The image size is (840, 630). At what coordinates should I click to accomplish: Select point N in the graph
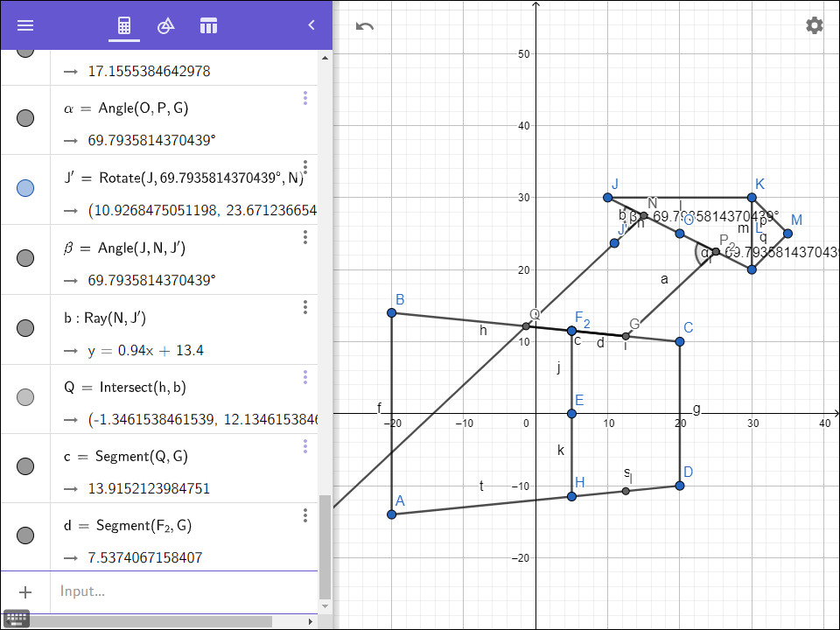click(644, 215)
